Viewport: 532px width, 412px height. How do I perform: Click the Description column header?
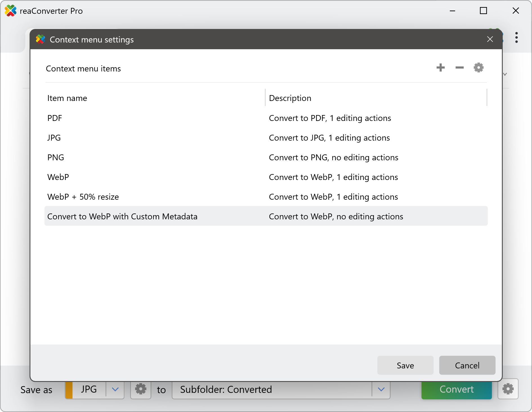click(x=290, y=98)
